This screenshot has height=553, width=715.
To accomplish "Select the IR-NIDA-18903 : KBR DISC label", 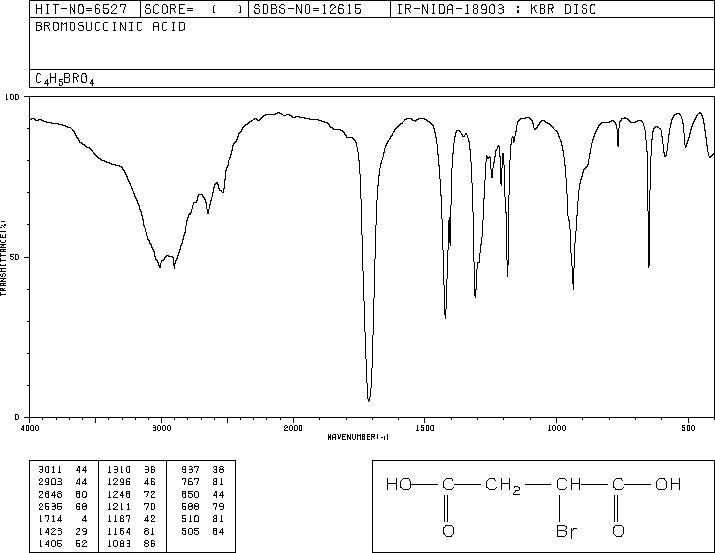I will click(496, 9).
